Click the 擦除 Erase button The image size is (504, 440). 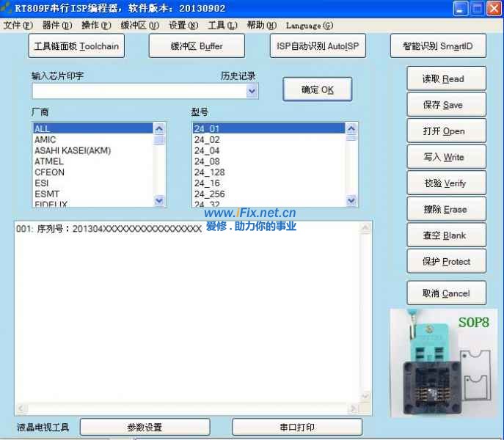[x=446, y=210]
